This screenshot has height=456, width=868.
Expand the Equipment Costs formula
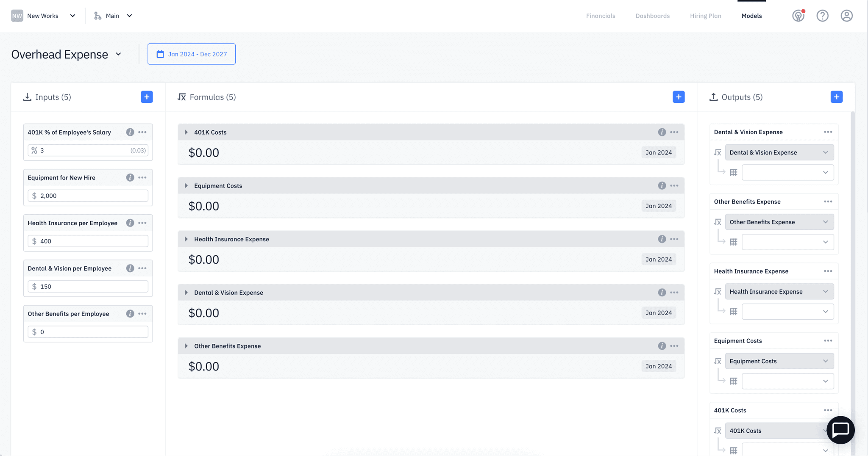186,185
